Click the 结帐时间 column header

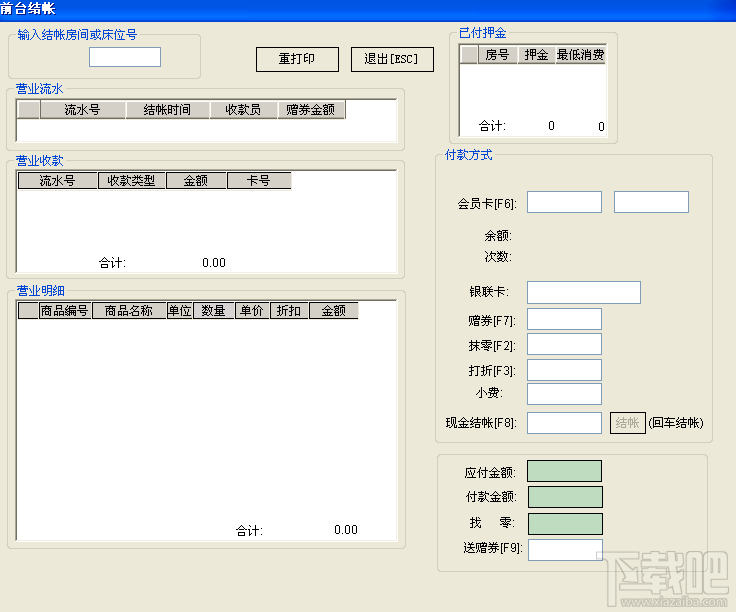click(167, 110)
